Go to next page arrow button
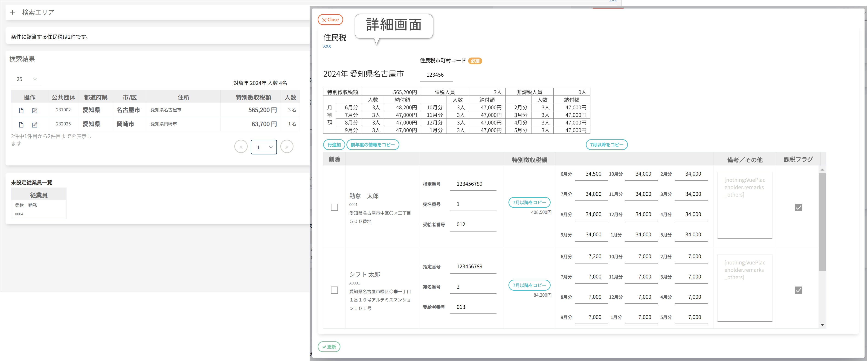The image size is (868, 362). [x=287, y=147]
